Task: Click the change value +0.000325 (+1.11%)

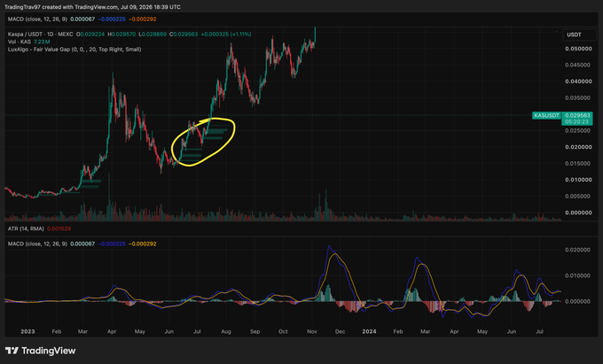Action: 226,35
